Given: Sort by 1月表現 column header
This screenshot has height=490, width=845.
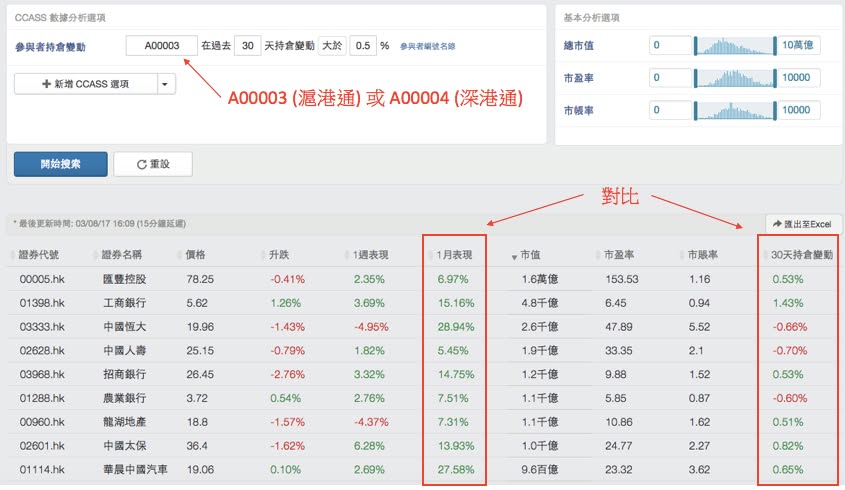Looking at the screenshot, I should point(454,255).
